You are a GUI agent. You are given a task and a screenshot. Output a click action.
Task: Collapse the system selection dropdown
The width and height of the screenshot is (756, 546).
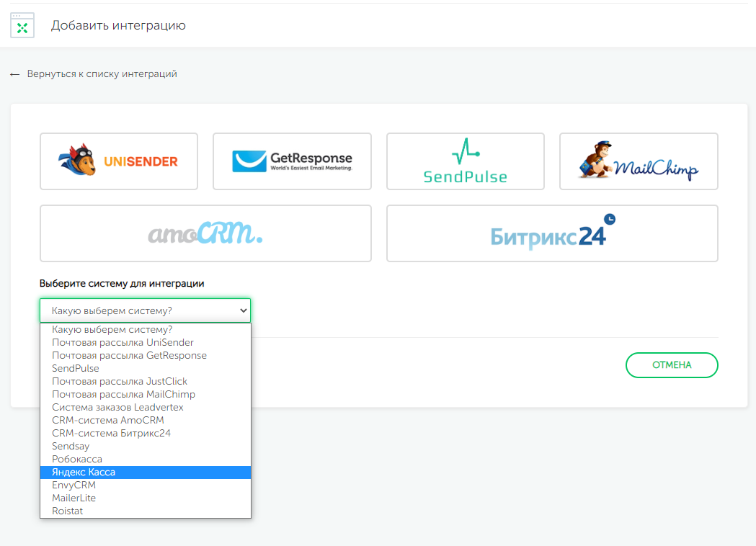(145, 310)
